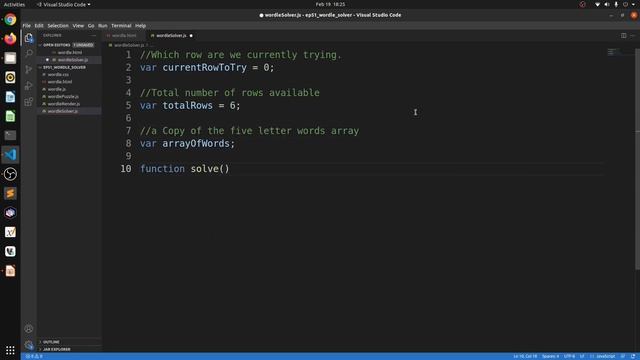Click the feedback icon in status bar
640x360 pixels.
coord(623,356)
